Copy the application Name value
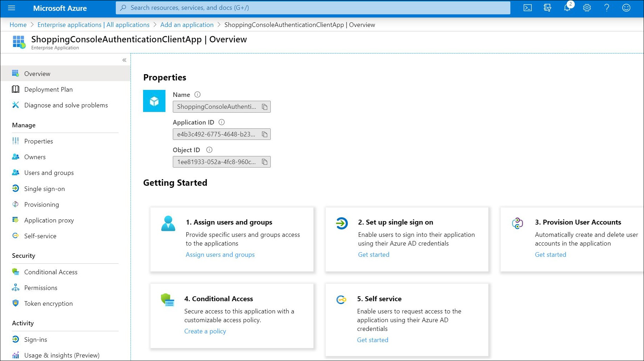644x361 pixels. coord(265,107)
